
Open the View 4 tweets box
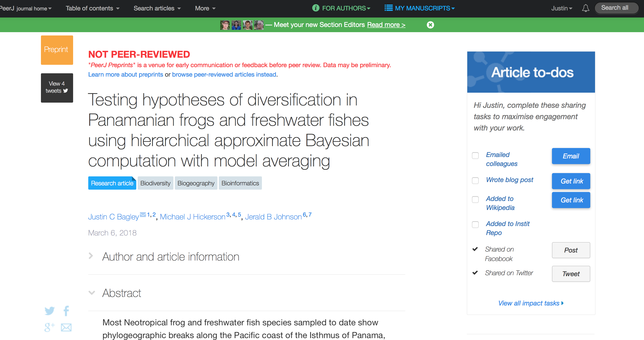[x=57, y=88]
